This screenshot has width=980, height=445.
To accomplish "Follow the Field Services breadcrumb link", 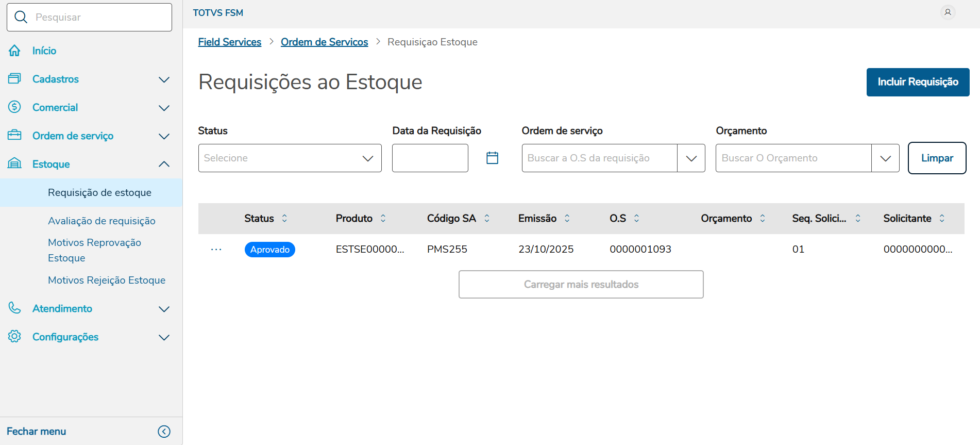I will pyautogui.click(x=230, y=42).
